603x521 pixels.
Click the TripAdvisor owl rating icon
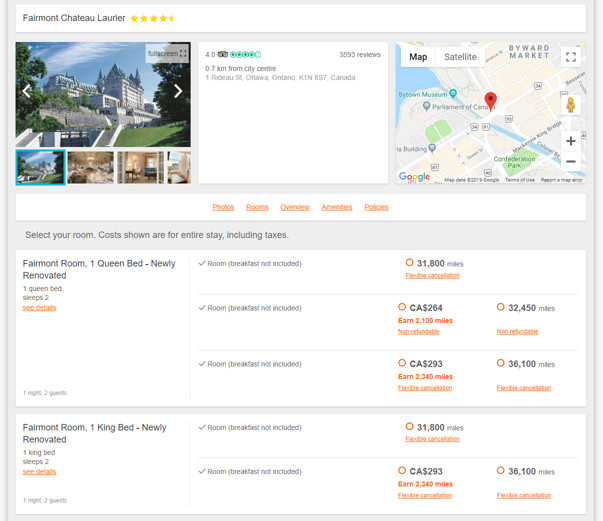223,54
